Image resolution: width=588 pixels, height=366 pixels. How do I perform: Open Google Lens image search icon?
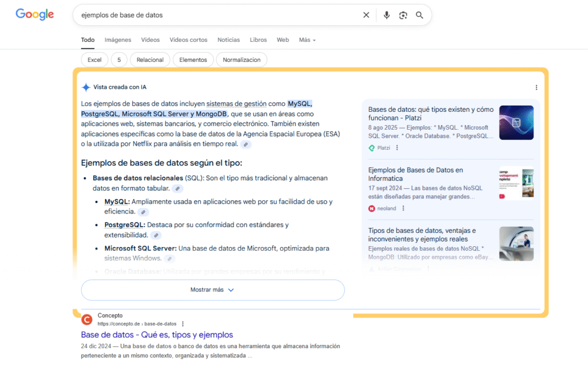(x=403, y=15)
